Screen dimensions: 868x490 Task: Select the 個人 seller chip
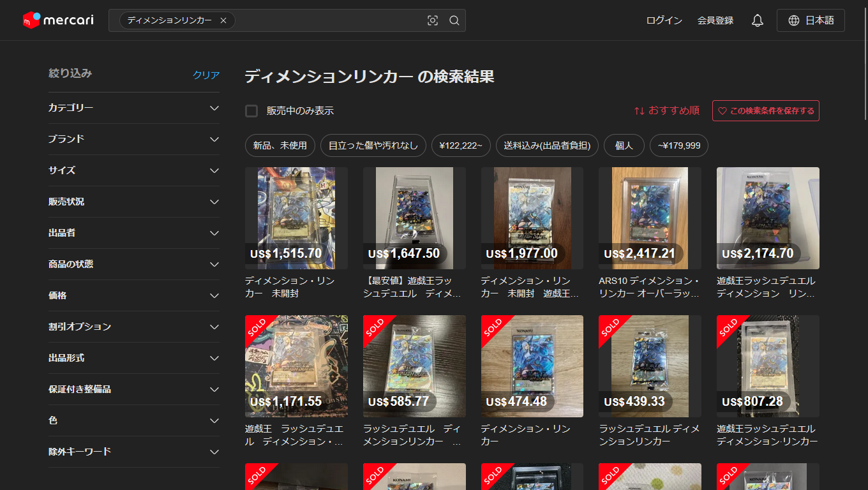coord(624,145)
